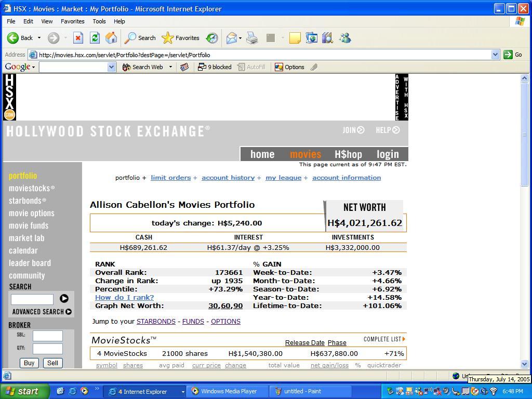Click the broker SBL input field
Viewport: 532px width, 399px height.
click(47, 336)
